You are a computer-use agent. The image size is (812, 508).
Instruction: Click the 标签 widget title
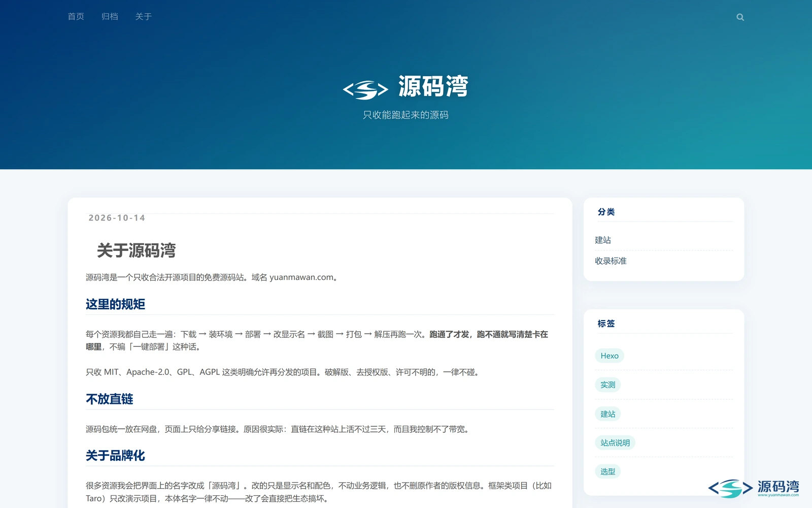point(606,324)
